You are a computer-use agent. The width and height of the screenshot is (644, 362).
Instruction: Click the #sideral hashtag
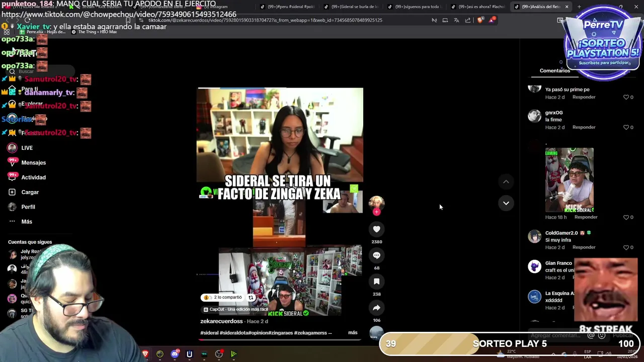tap(209, 333)
